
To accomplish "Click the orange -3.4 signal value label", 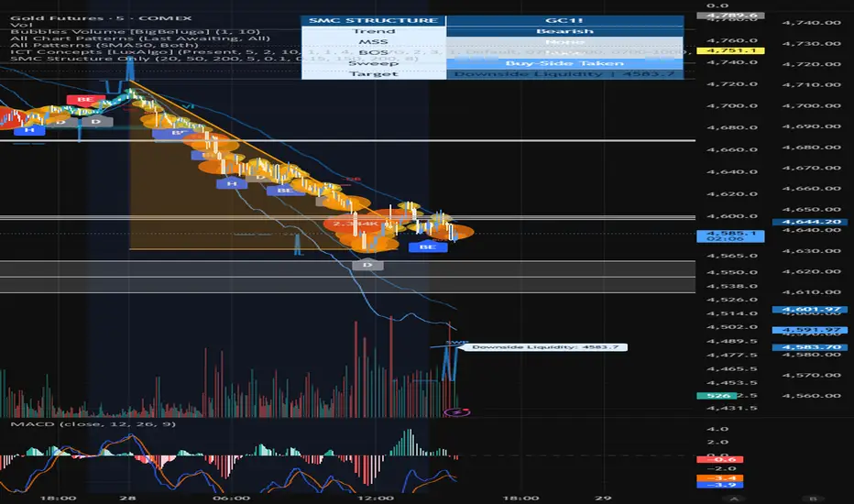I will click(x=720, y=477).
